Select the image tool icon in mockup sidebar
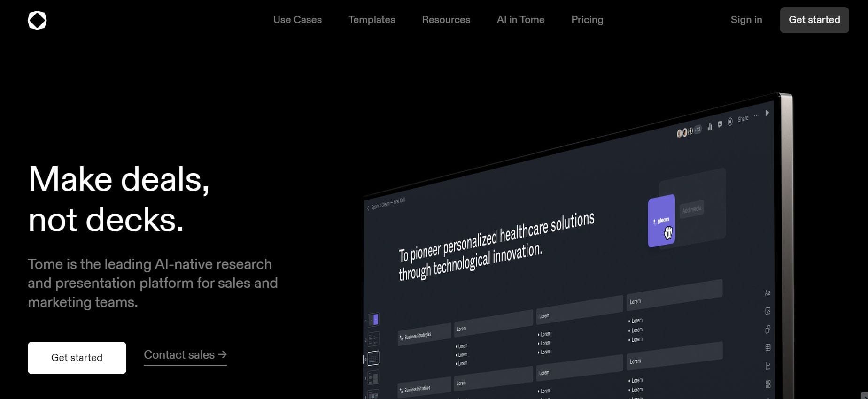The image size is (868, 399). 767,311
